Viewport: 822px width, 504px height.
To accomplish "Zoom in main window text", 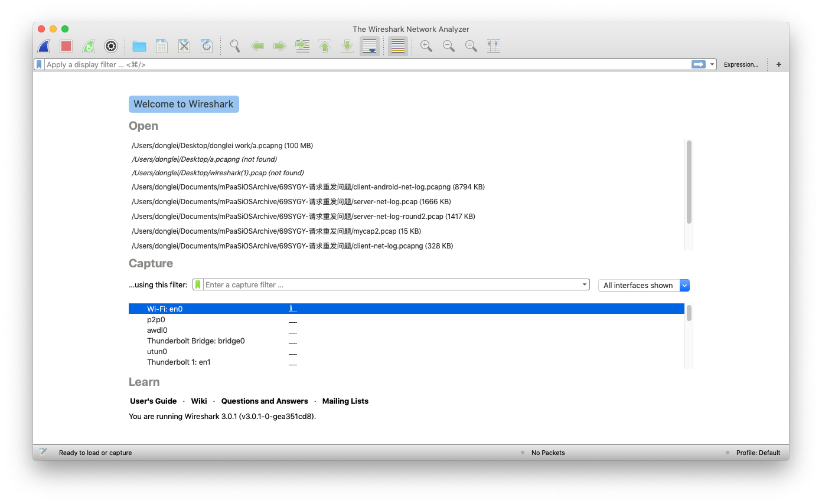I will point(426,46).
